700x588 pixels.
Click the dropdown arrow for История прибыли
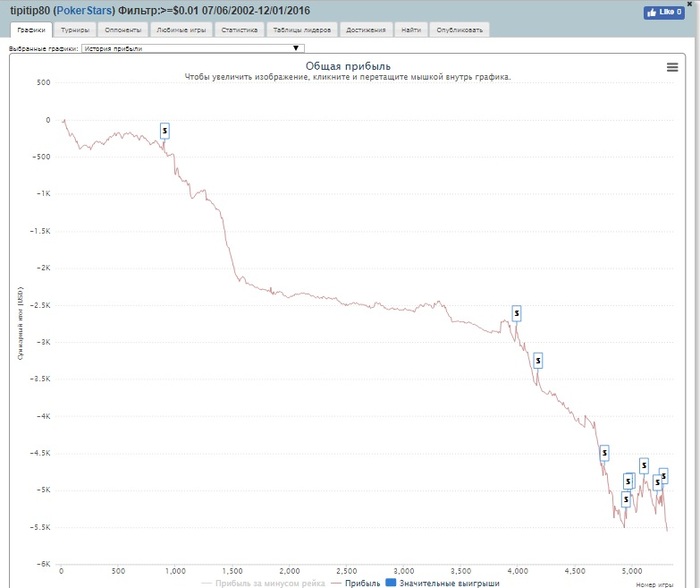[296, 48]
